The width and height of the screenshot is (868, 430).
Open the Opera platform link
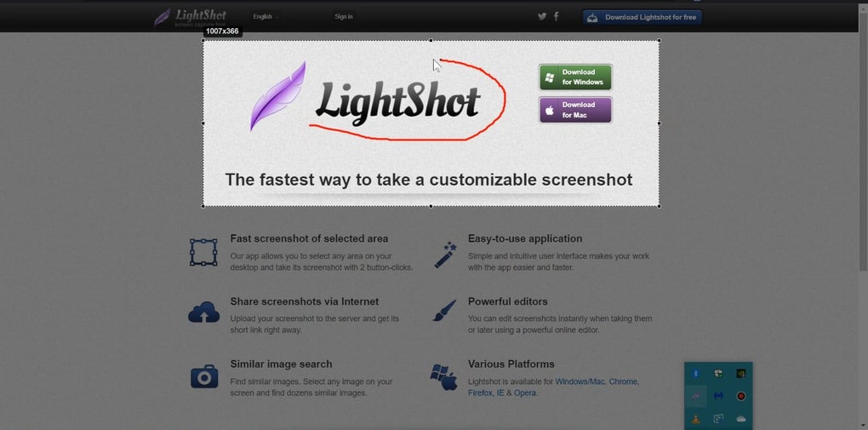pyautogui.click(x=525, y=393)
